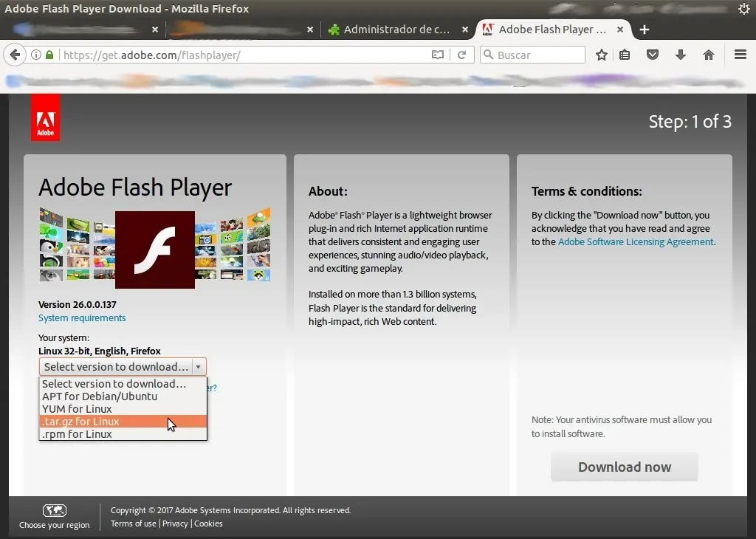The image size is (756, 539).
Task: Click the 'Terms & conditions:' heading
Action: pyautogui.click(x=587, y=191)
